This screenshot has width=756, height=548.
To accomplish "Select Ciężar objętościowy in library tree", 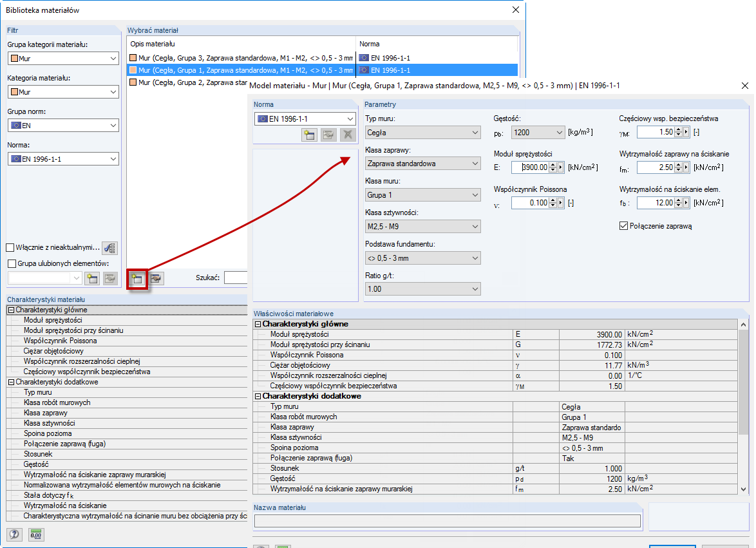I will pos(53,351).
